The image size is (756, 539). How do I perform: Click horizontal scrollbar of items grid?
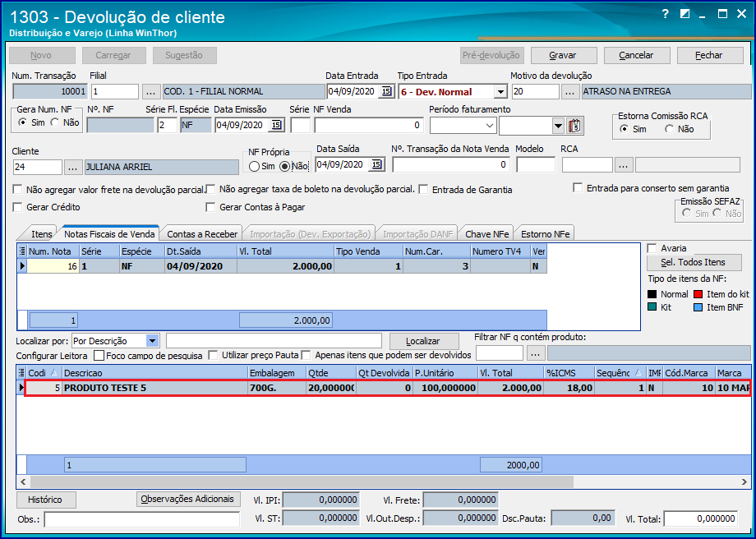[x=302, y=481]
